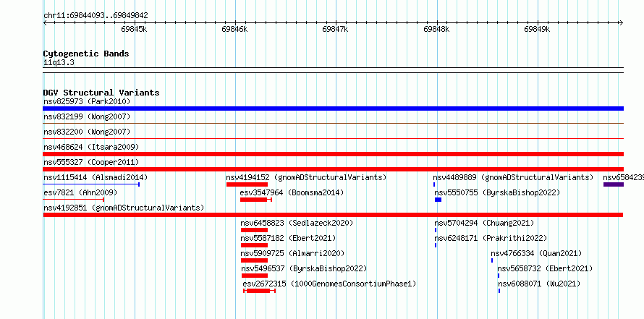Open nsv6248171 (Prakrithi2022) variant label
Viewport: 644px width, 319px height.
click(x=491, y=238)
